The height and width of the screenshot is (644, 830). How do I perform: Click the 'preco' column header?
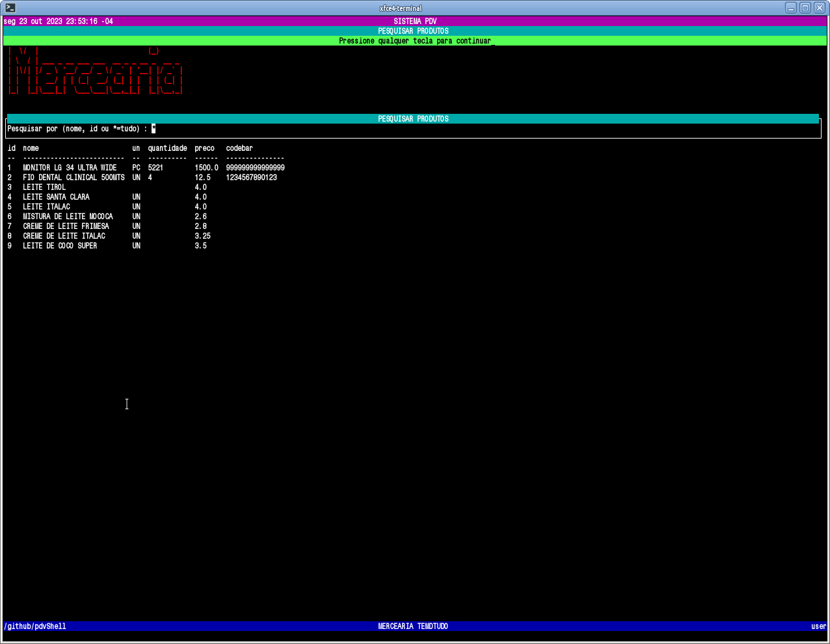(x=204, y=148)
